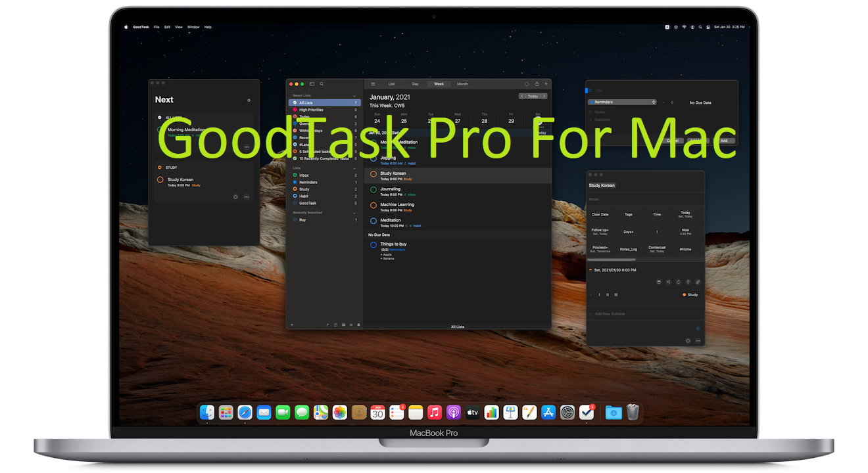The height and width of the screenshot is (473, 868).
Task: Collapse the Smart Lists section
Action: pos(355,95)
